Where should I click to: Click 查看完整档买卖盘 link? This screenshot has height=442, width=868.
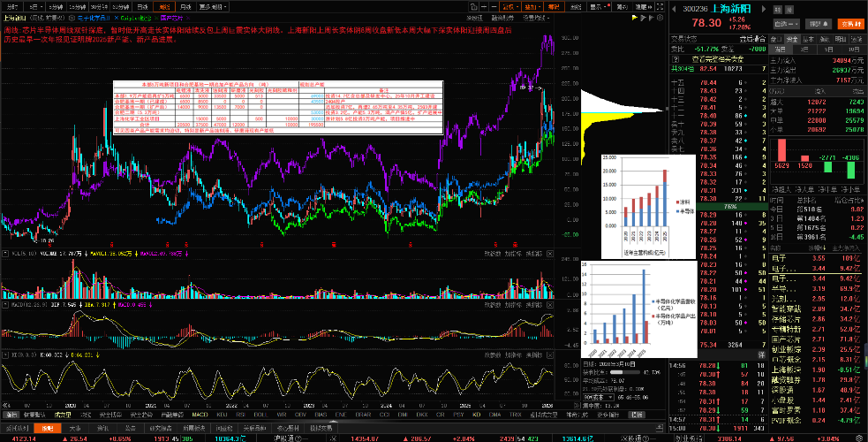(718, 59)
